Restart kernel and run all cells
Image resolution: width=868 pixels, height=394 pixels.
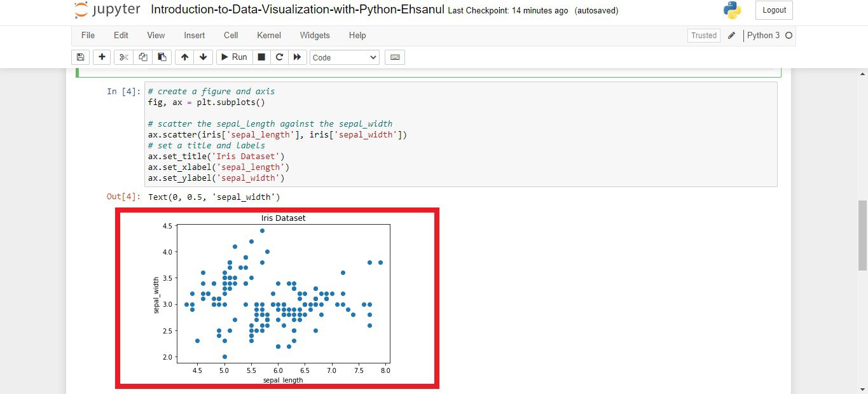[298, 57]
